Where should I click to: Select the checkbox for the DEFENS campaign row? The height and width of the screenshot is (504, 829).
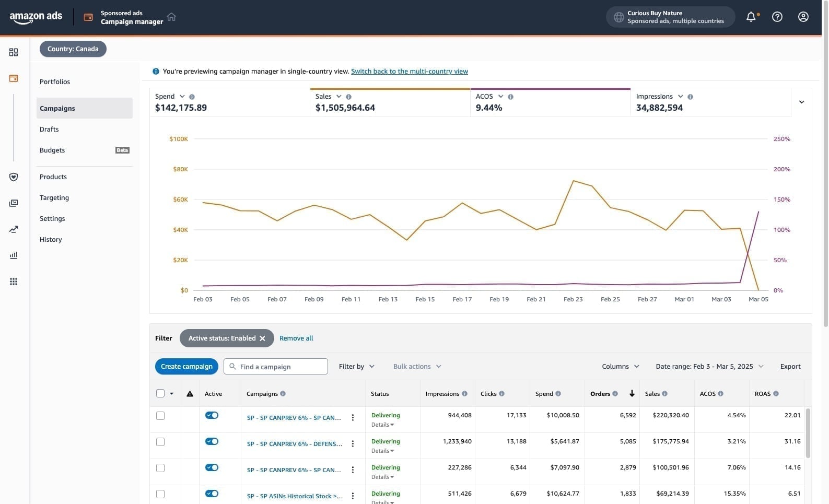[160, 442]
